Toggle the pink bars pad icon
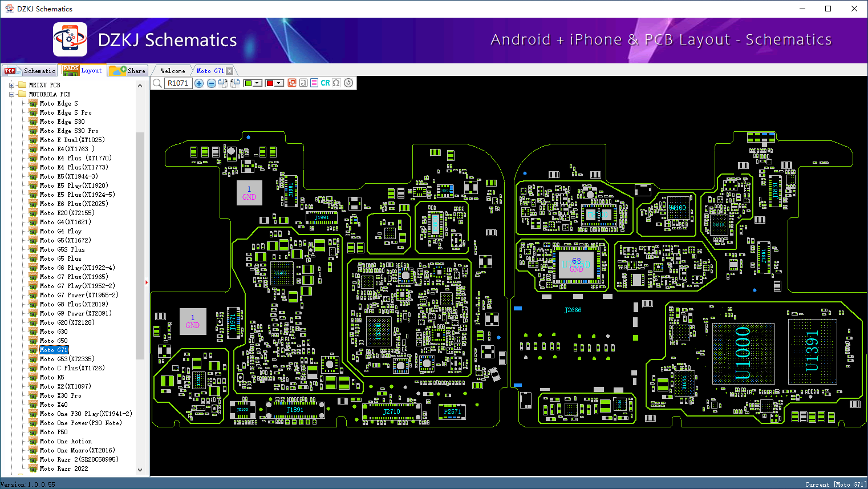868x489 pixels. [314, 83]
